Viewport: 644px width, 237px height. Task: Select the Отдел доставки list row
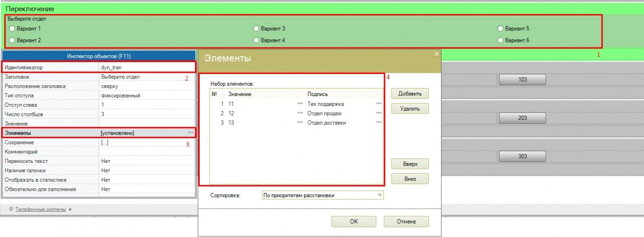pyautogui.click(x=326, y=123)
